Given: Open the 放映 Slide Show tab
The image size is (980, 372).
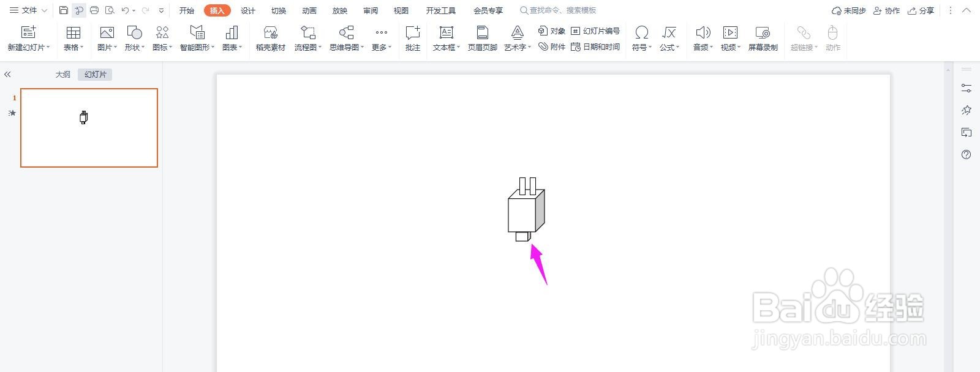Looking at the screenshot, I should pyautogui.click(x=340, y=10).
